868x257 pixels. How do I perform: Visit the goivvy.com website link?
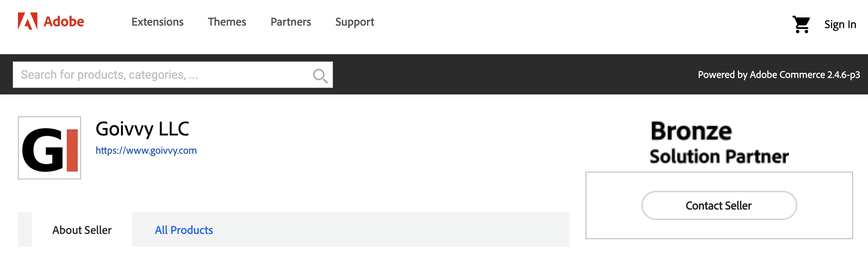click(x=146, y=150)
